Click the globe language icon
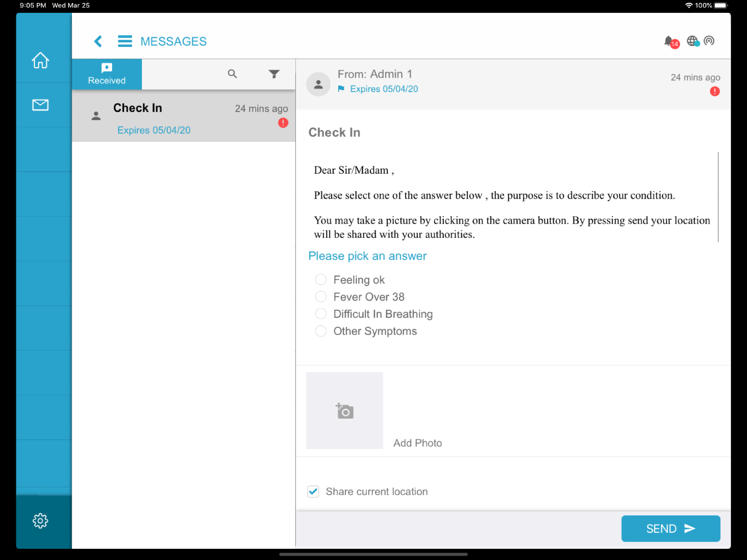747x560 pixels. [692, 41]
